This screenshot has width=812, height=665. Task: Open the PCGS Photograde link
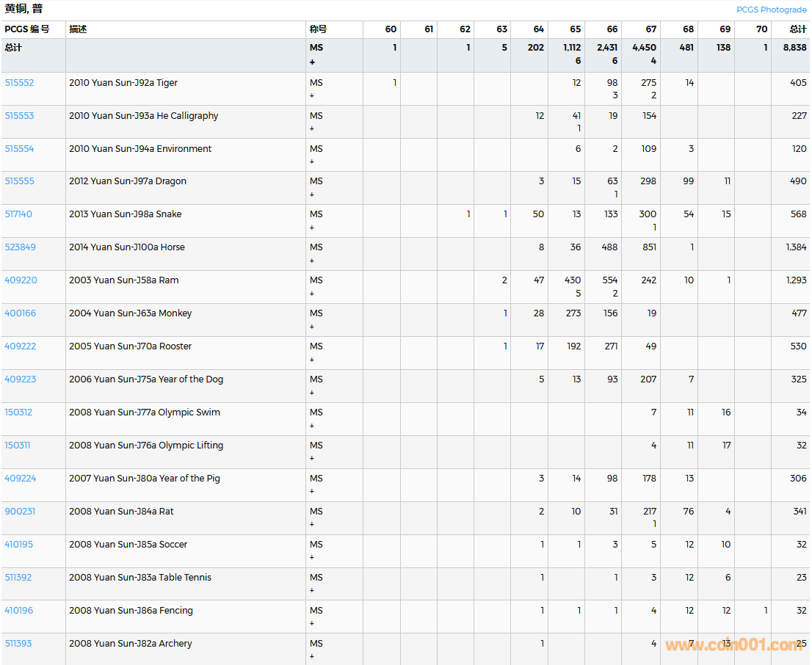(x=771, y=10)
